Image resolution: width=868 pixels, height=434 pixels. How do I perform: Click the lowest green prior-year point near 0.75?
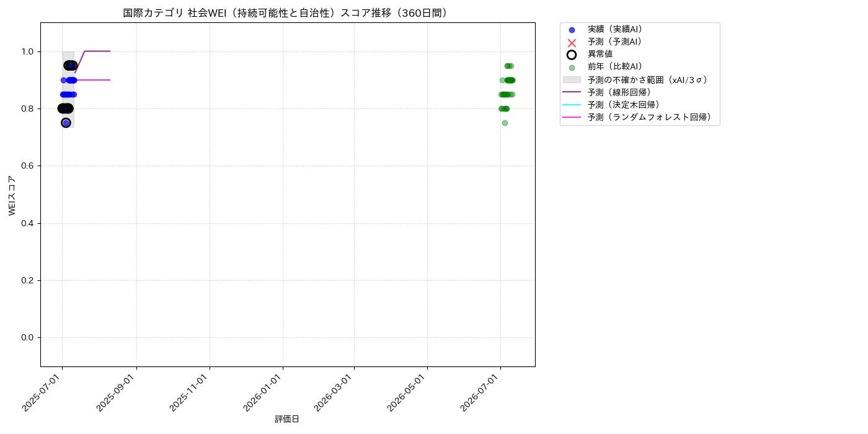(505, 123)
